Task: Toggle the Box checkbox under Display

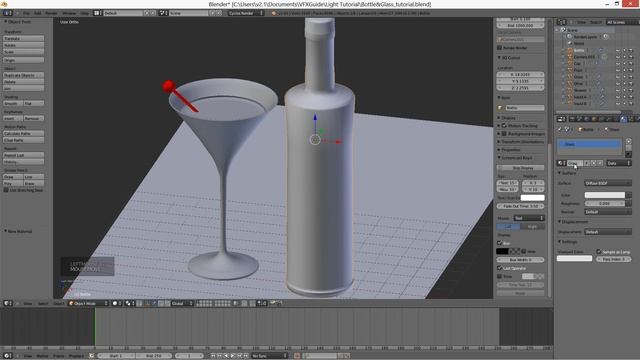Action: coord(499,243)
